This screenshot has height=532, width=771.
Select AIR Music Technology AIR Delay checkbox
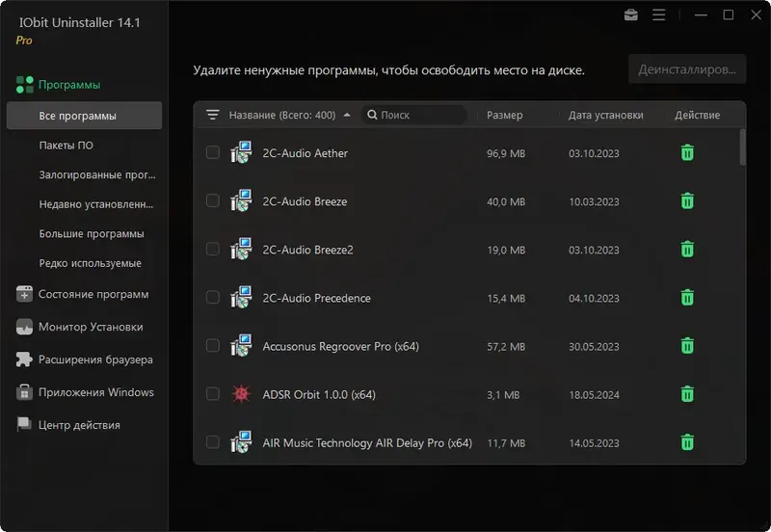tap(213, 443)
